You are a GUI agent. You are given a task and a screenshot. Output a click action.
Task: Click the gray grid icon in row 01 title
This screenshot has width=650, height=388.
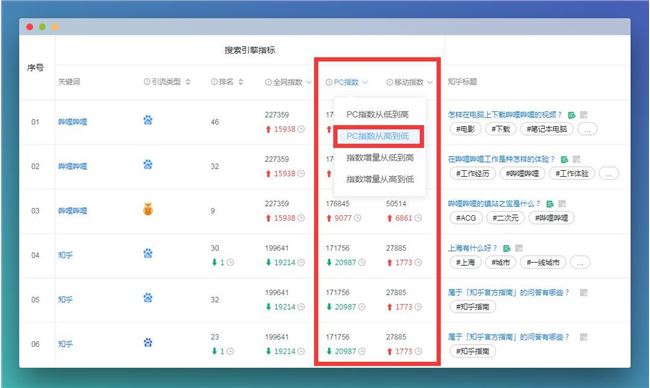584,115
